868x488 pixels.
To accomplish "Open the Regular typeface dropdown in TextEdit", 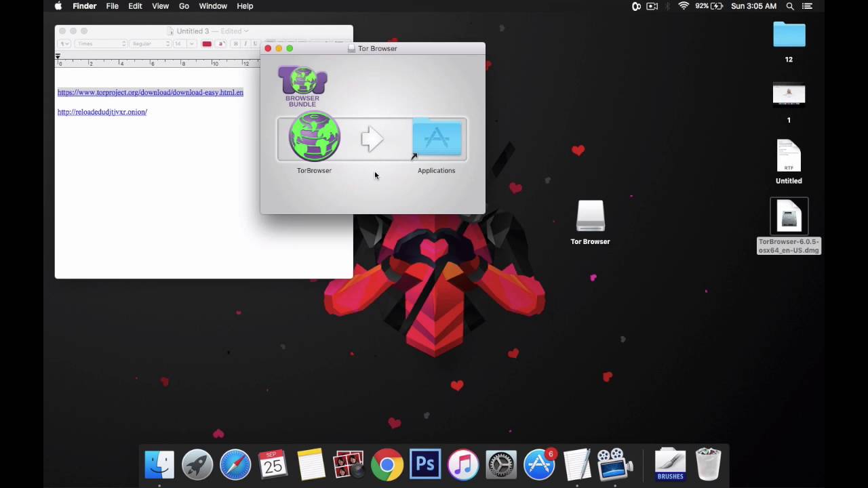I will [150, 44].
